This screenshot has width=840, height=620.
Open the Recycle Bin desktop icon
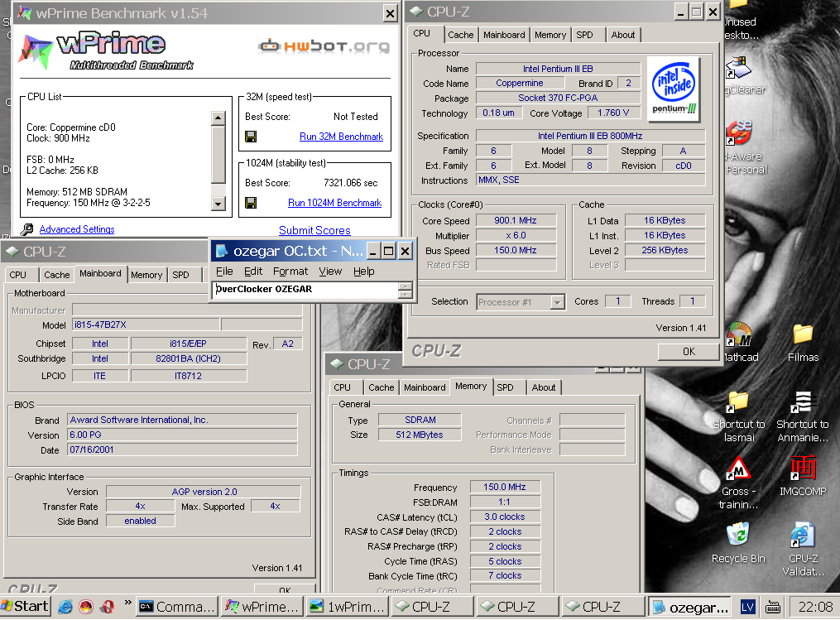click(x=738, y=543)
